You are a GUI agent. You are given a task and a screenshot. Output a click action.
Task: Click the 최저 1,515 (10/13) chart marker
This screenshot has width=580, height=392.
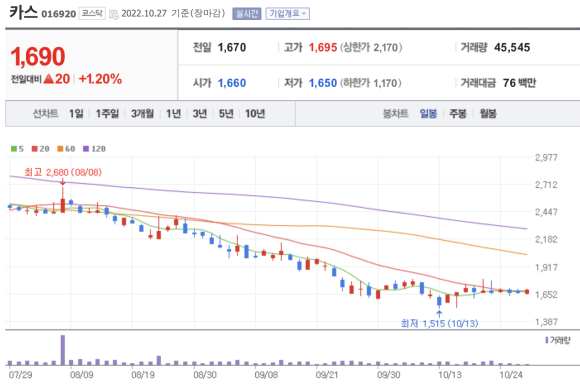[439, 324]
